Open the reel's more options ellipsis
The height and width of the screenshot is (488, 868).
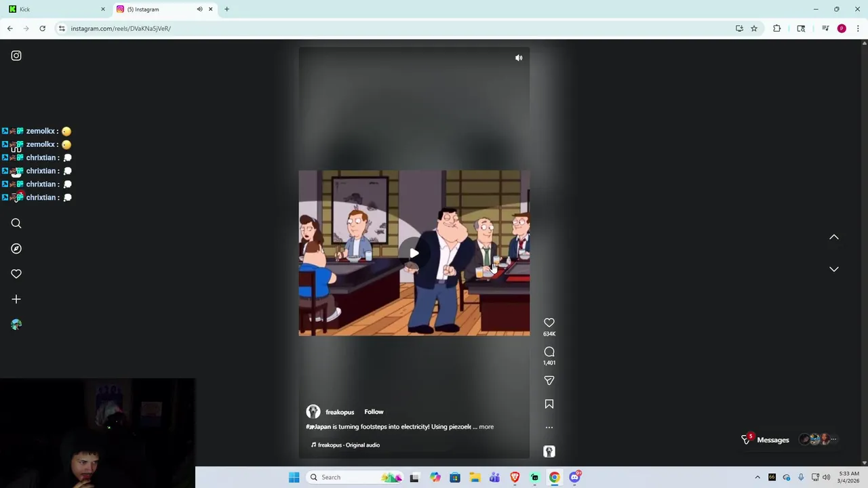pos(549,428)
